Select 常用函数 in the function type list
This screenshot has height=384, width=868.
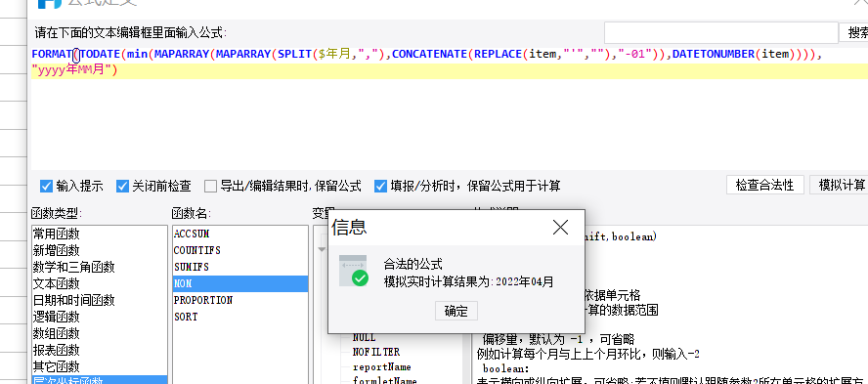pyautogui.click(x=100, y=234)
